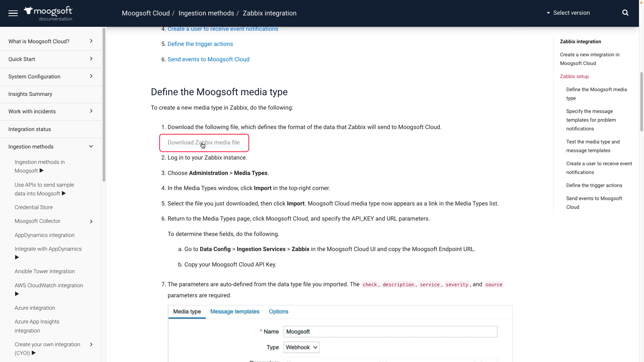Expand Create your own integration chevron
This screenshot has height=362, width=644.
click(91, 345)
